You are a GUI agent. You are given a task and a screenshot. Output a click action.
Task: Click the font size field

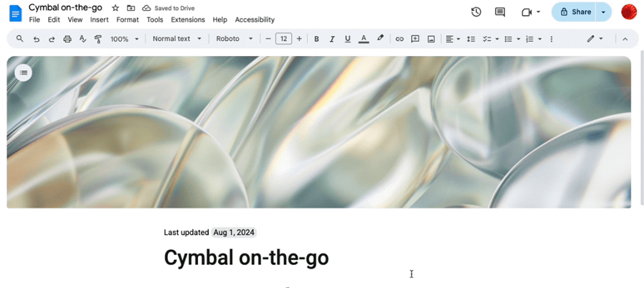(284, 39)
